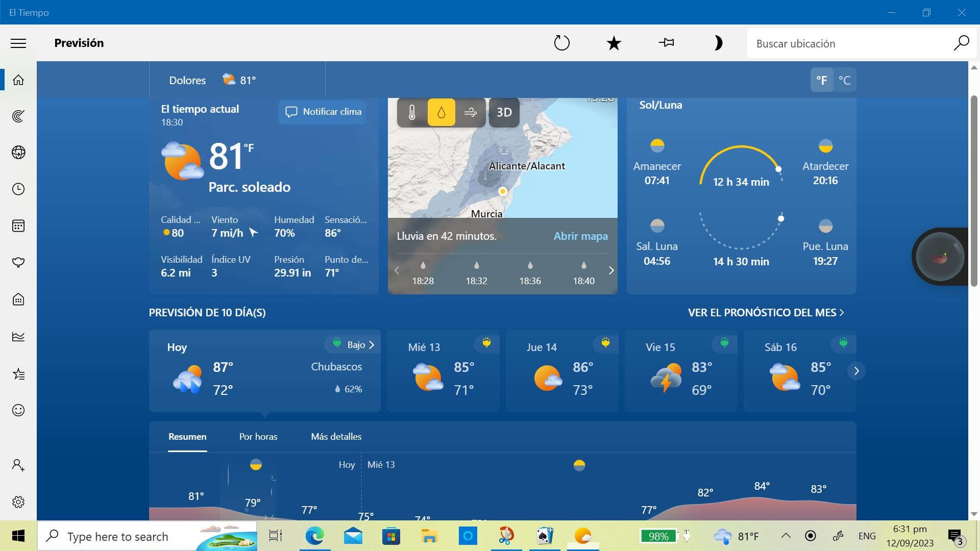
Task: Open the map via Abrir mapa
Action: 581,236
